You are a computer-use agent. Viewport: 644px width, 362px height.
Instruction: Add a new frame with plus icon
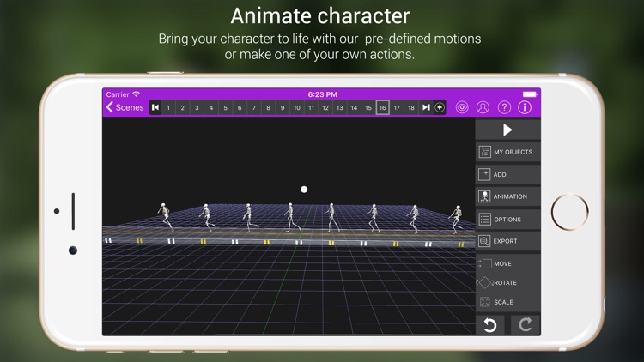(440, 107)
